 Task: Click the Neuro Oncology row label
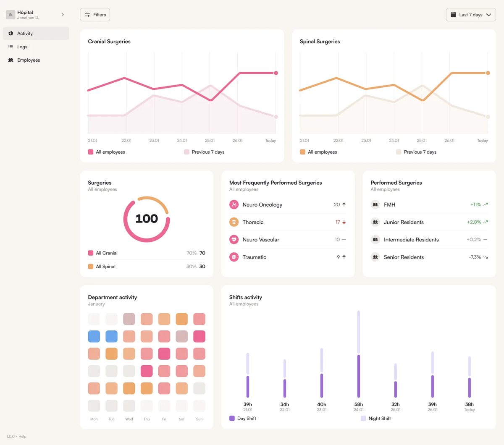click(262, 204)
